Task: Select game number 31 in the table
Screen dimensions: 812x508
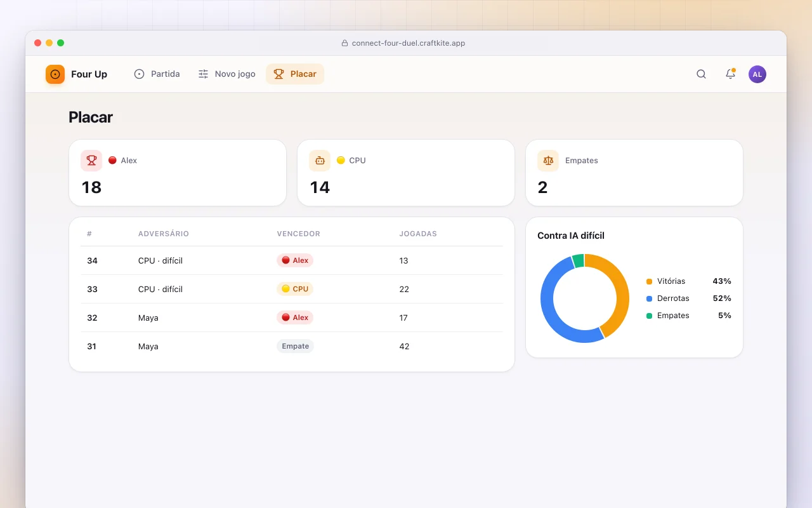Action: coord(91,346)
